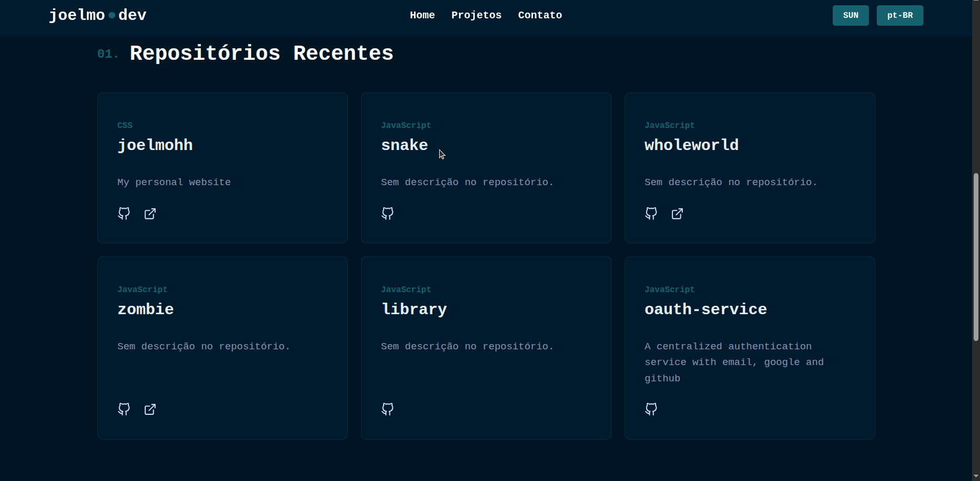Screen dimensions: 980x481
Task: Select the snake repository title
Action: click(x=404, y=145)
